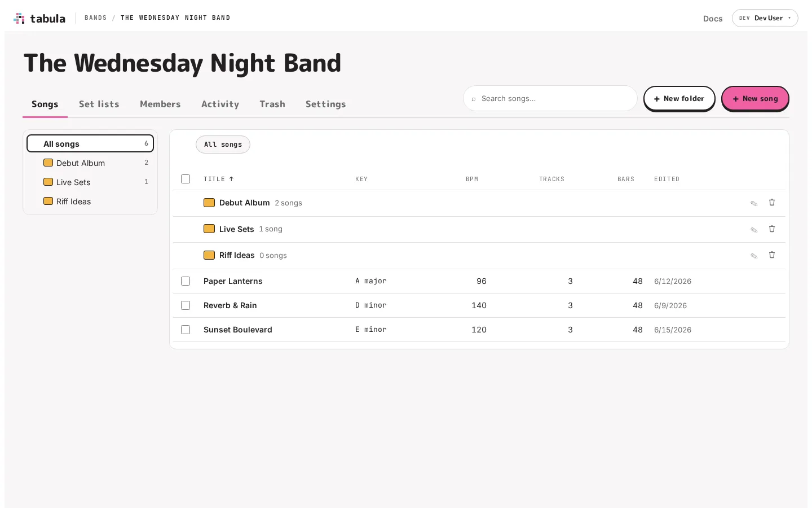Sort by Title column arrow
812x508 pixels.
[231, 179]
